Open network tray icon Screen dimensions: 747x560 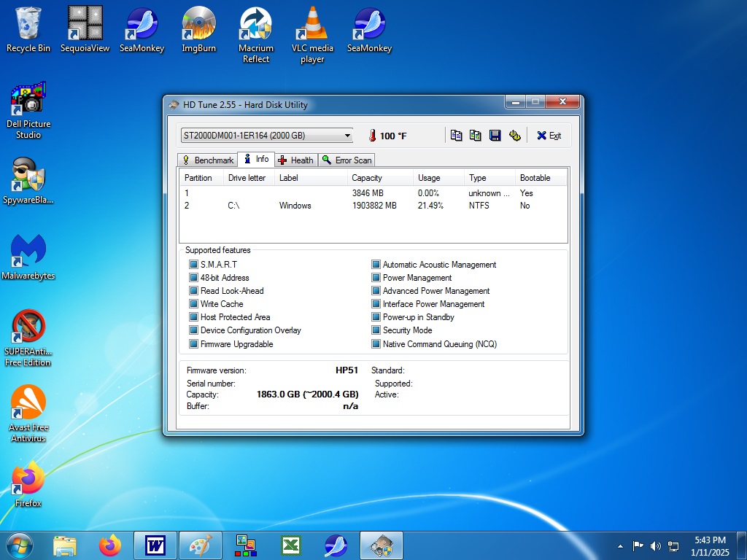pyautogui.click(x=673, y=546)
